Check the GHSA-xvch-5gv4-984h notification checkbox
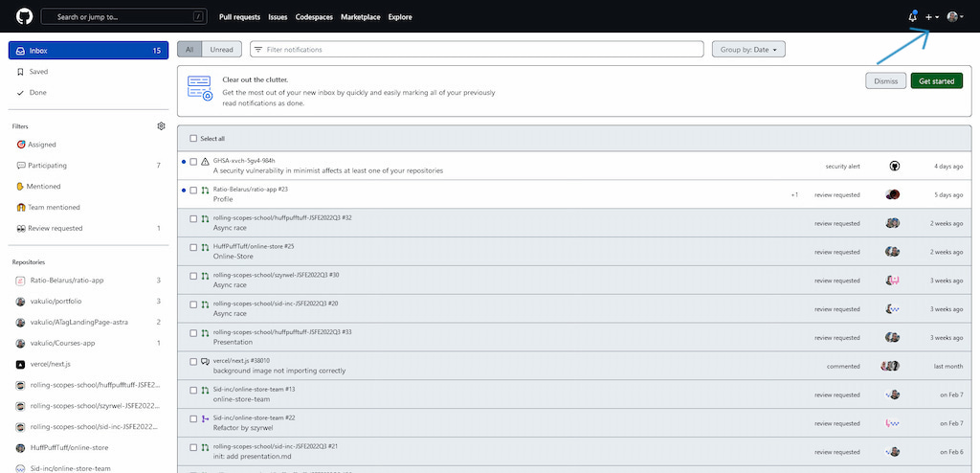Viewport: 980px width, 473px height. click(x=193, y=162)
